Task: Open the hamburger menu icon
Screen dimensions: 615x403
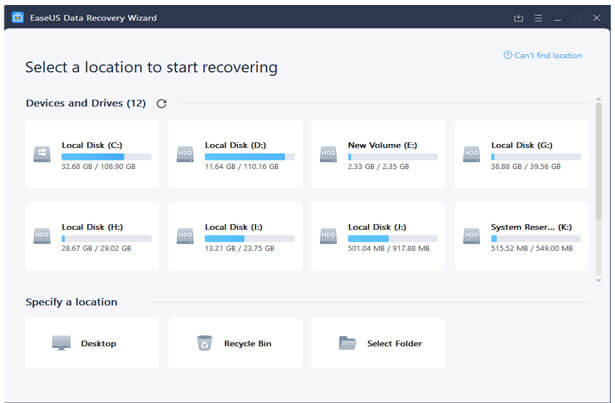Action: pyautogui.click(x=538, y=18)
